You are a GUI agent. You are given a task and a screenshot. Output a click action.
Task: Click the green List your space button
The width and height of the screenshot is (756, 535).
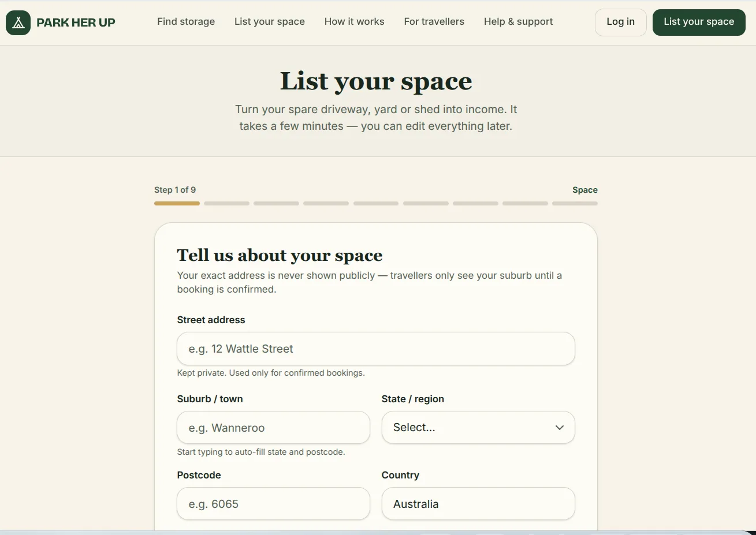[699, 23]
